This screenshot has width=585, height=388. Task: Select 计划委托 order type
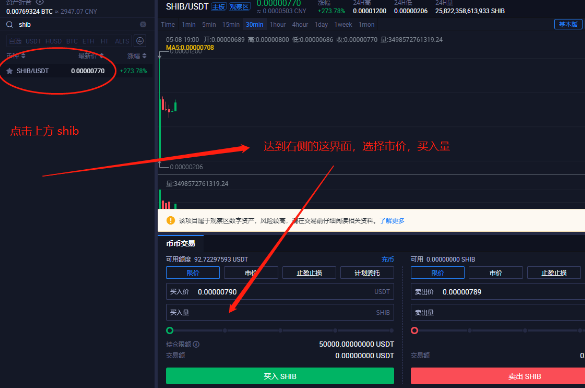[367, 273]
